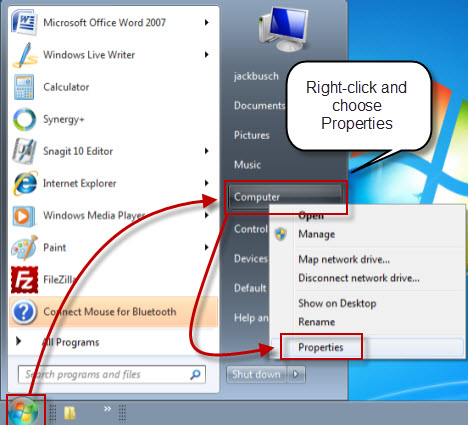This screenshot has width=468, height=425.
Task: Expand Paint jump list arrow
Action: [207, 247]
